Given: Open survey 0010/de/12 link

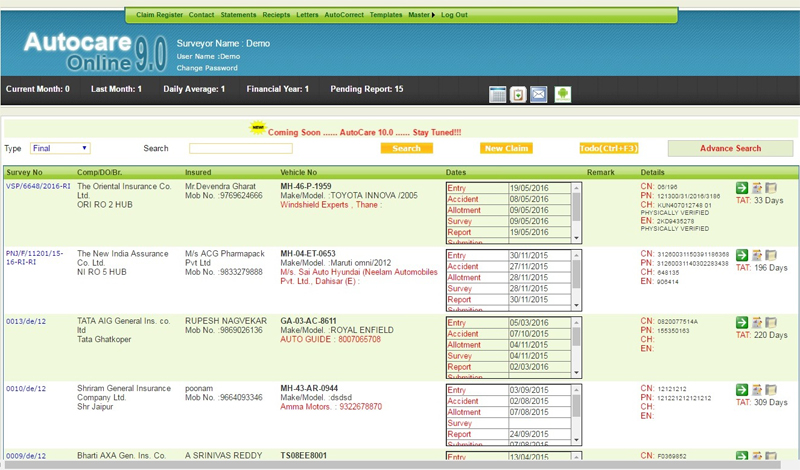Looking at the screenshot, I should [26, 388].
